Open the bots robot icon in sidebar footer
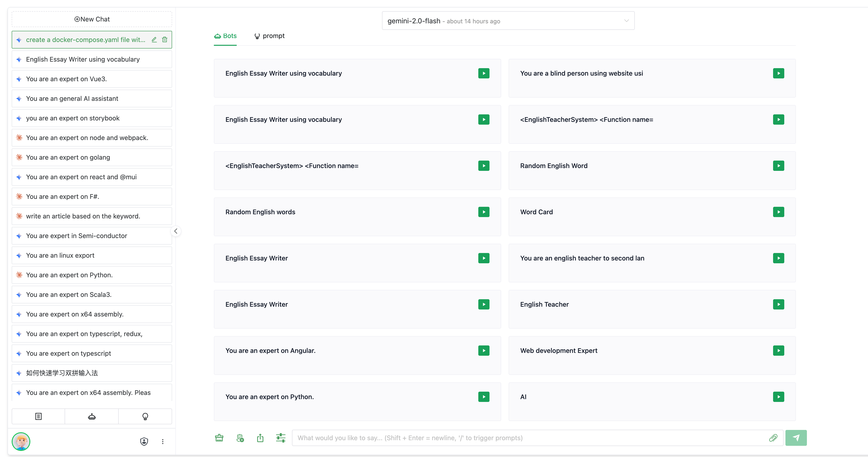868x457 pixels. point(92,416)
